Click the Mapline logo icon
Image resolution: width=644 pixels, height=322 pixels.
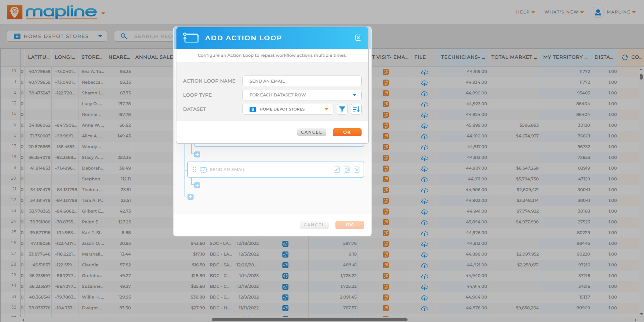coord(14,12)
